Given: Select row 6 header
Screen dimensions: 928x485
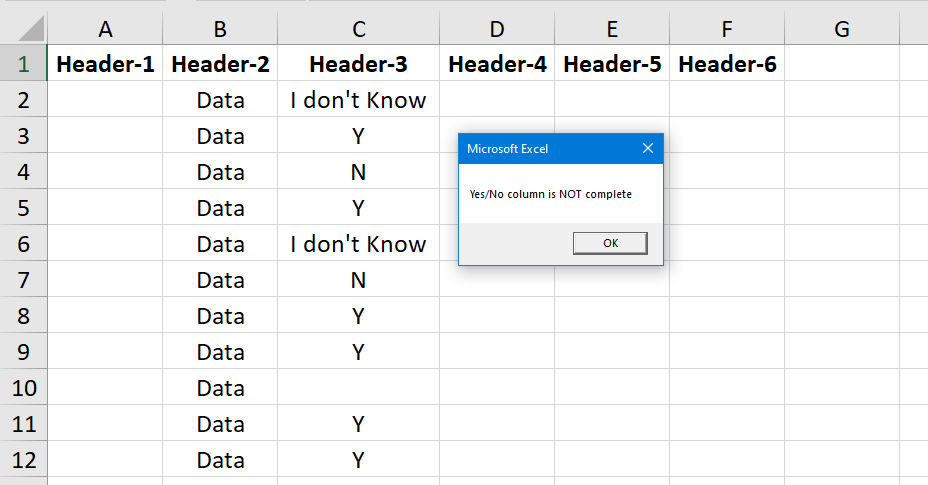Looking at the screenshot, I should point(24,243).
